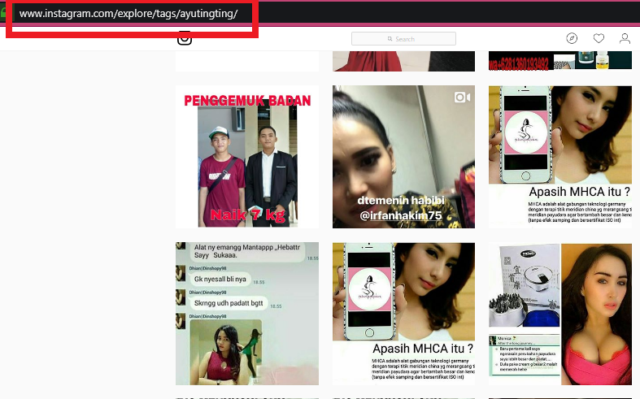Open the partially visible red clothing post
The image size is (640, 399).
pos(403,61)
